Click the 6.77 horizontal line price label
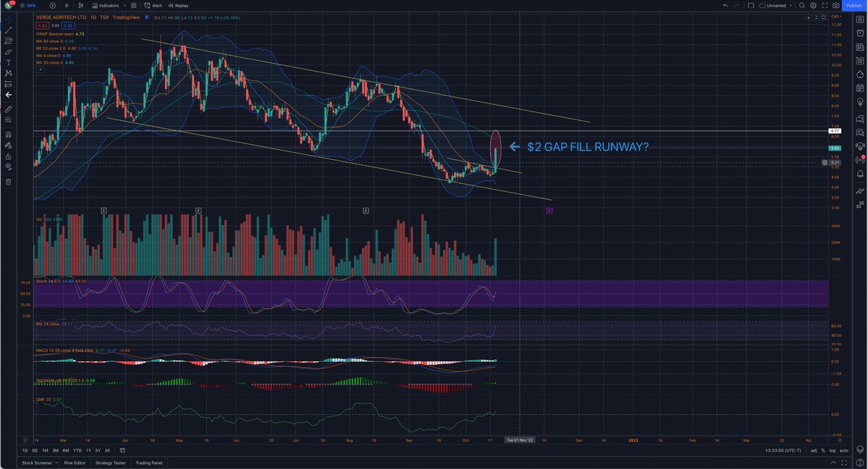The image size is (868, 469). tap(835, 132)
